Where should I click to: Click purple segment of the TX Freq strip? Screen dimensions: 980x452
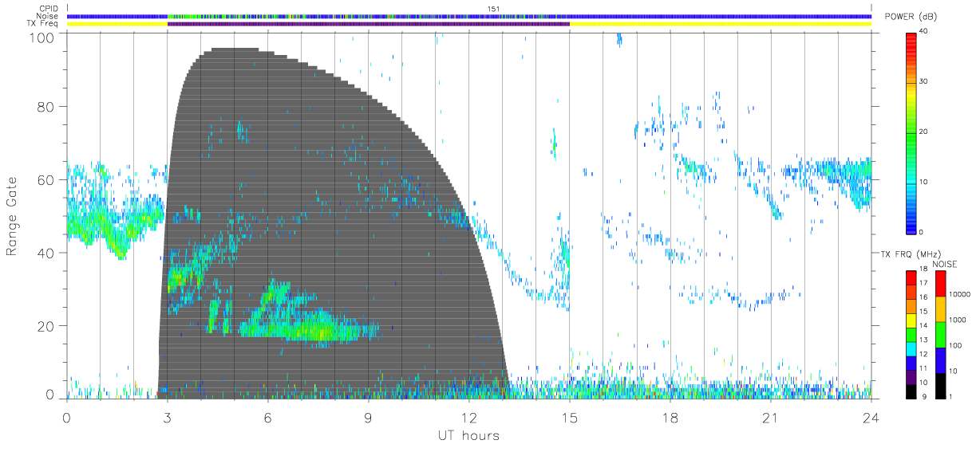[368, 23]
